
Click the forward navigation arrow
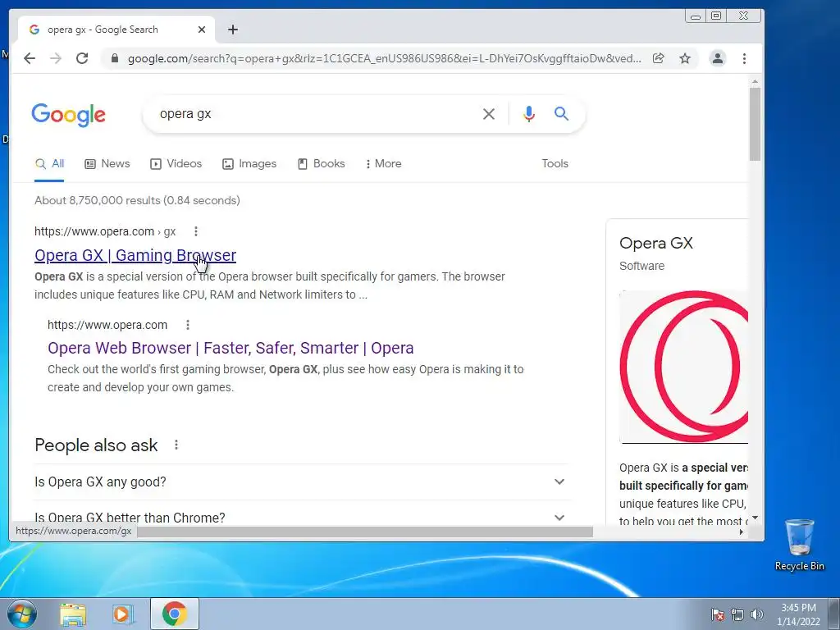[56, 58]
